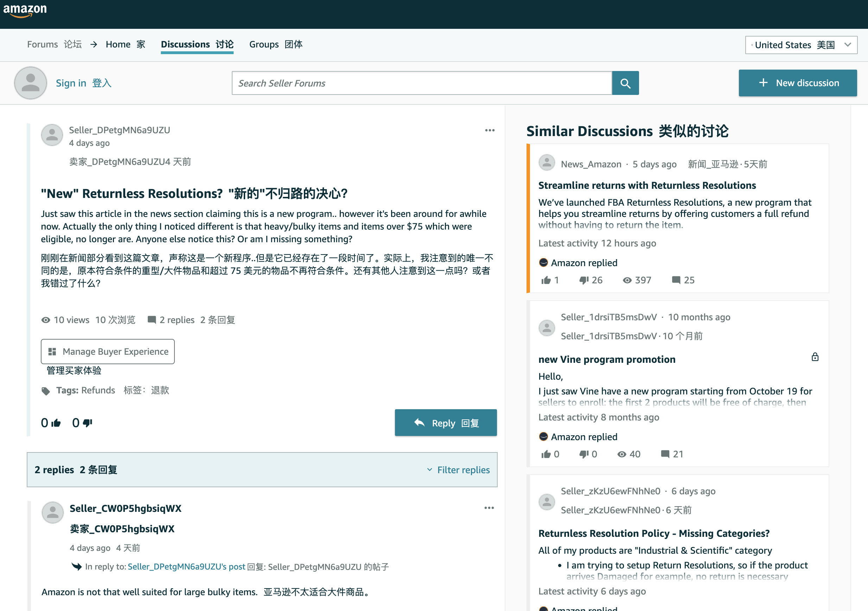
Task: Focus the Search Seller Forums field
Action: coord(422,83)
